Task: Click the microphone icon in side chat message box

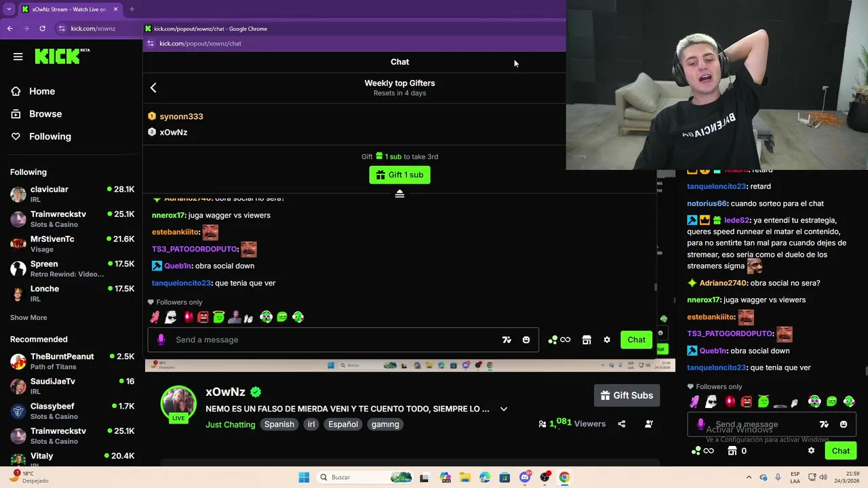Action: (x=701, y=424)
